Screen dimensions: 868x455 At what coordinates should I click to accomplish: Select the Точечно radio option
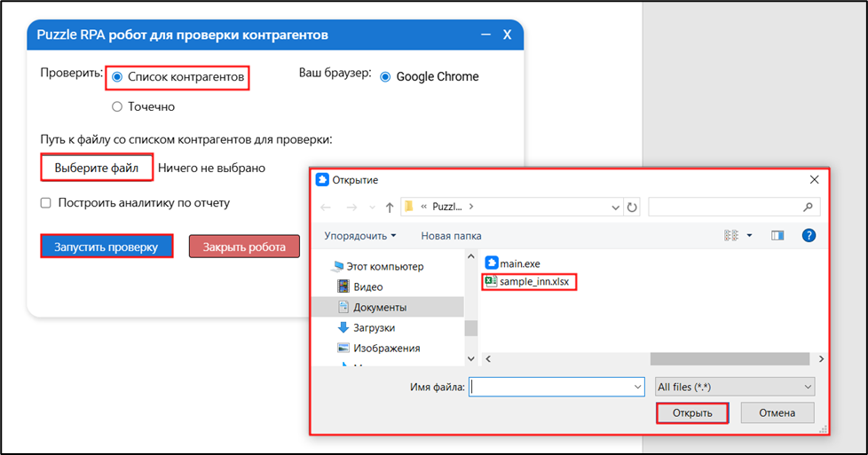click(x=117, y=106)
